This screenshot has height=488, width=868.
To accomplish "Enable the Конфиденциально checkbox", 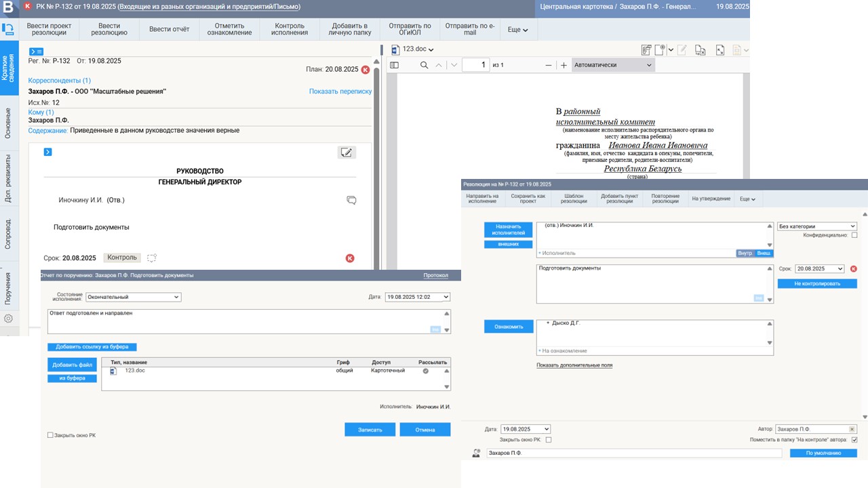I will pos(854,235).
